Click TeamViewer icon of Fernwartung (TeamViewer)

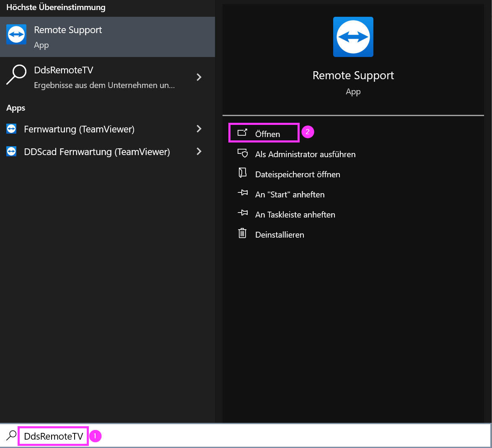coord(11,129)
